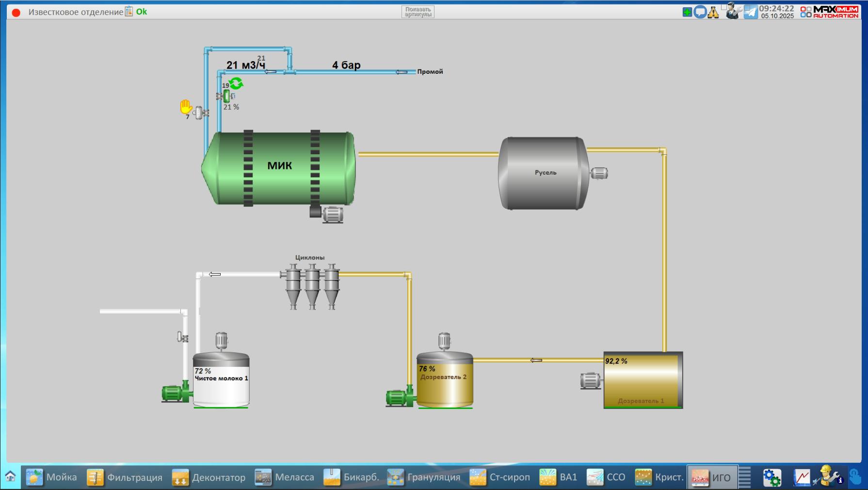Click the Telegram paper plane icon
This screenshot has height=490, width=868.
tap(751, 12)
